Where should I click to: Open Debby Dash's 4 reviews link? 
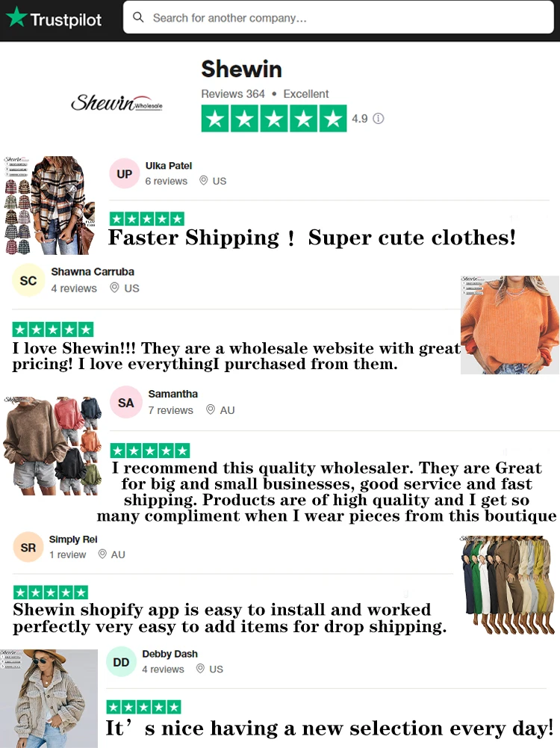point(163,669)
